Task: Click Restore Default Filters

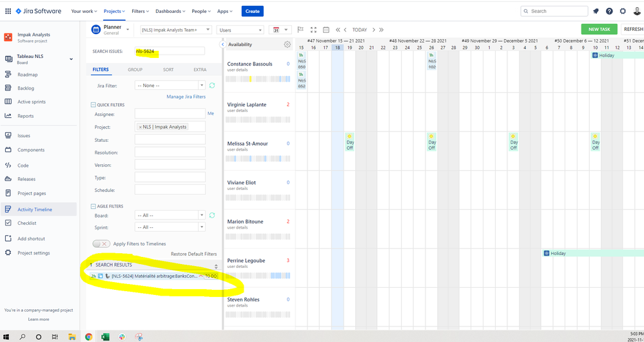Action: 194,254
